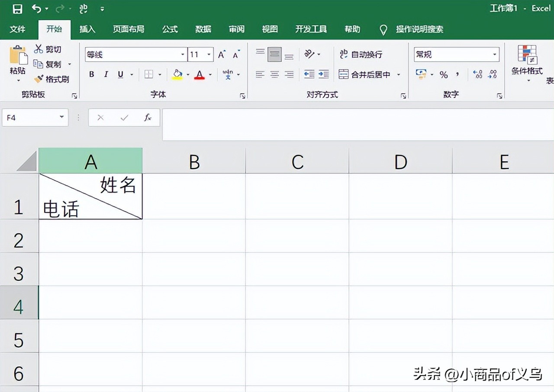Click the Increase Font Size icon

[222, 55]
